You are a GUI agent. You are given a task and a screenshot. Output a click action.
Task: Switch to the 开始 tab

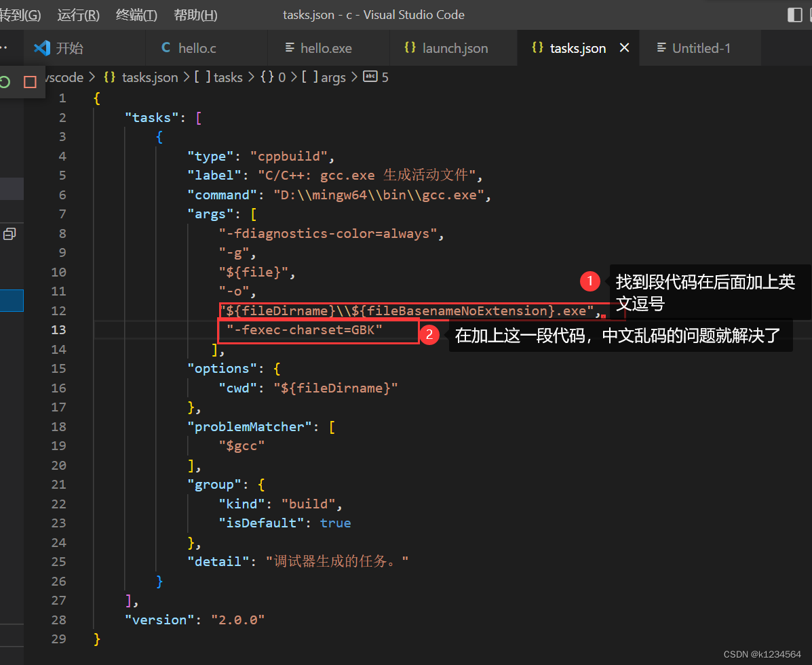[x=84, y=48]
